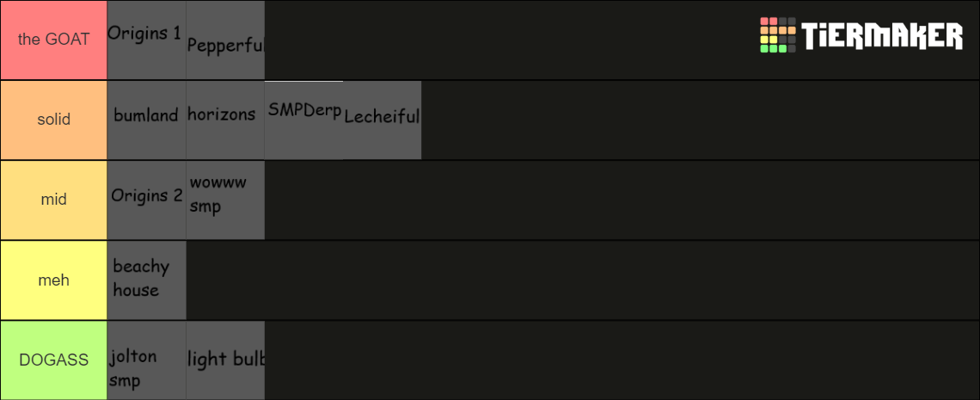Pick the beachy house tile
This screenshot has width=980, height=400.
click(x=146, y=280)
